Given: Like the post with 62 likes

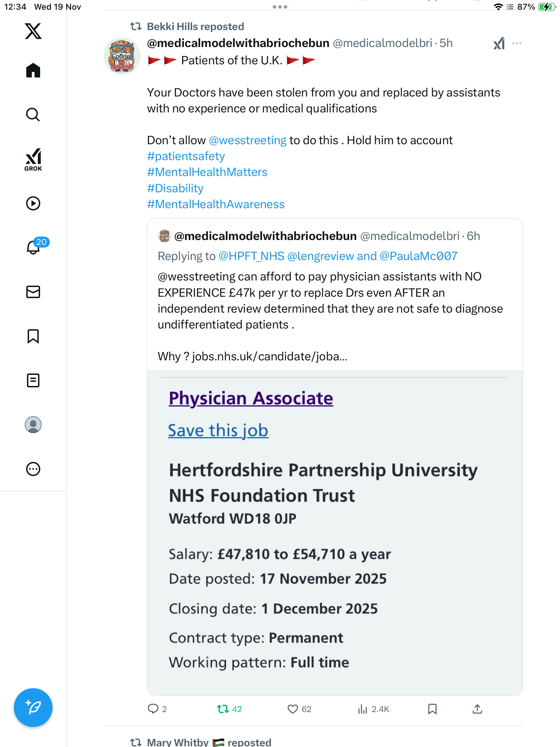Looking at the screenshot, I should [293, 709].
